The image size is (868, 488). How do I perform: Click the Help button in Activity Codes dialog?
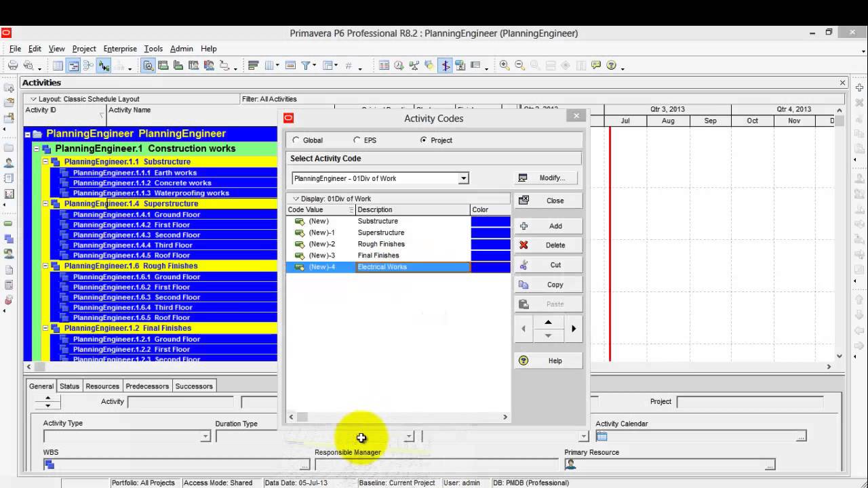click(x=548, y=361)
